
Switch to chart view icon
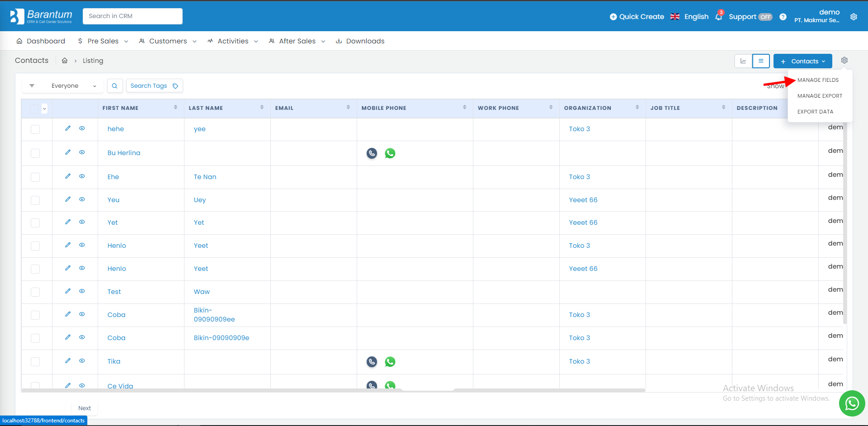click(743, 61)
